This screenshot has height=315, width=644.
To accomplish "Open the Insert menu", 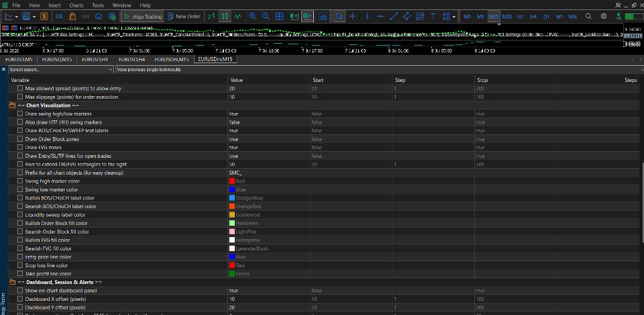I will tap(54, 5).
